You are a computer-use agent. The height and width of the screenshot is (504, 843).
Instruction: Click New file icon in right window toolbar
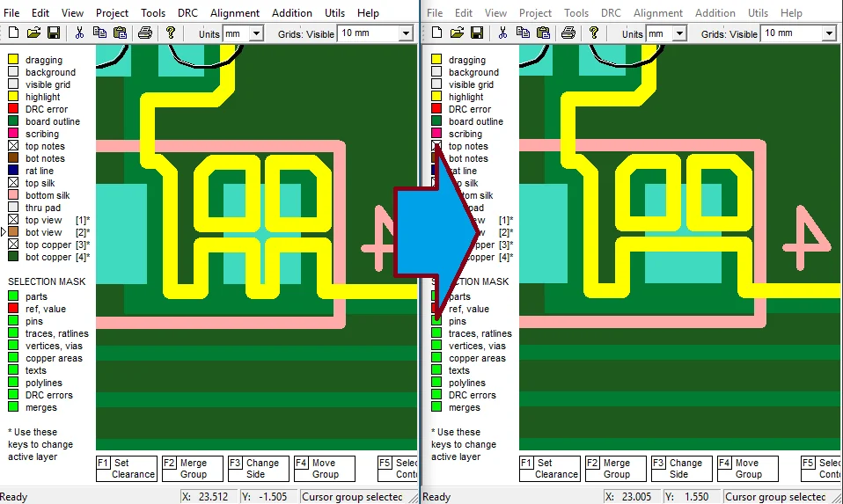[437, 33]
